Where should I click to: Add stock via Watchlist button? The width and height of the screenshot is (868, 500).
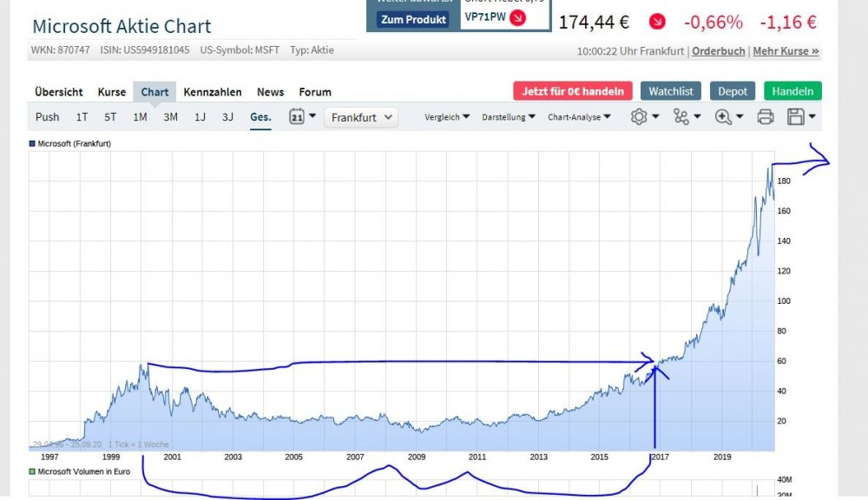[671, 91]
